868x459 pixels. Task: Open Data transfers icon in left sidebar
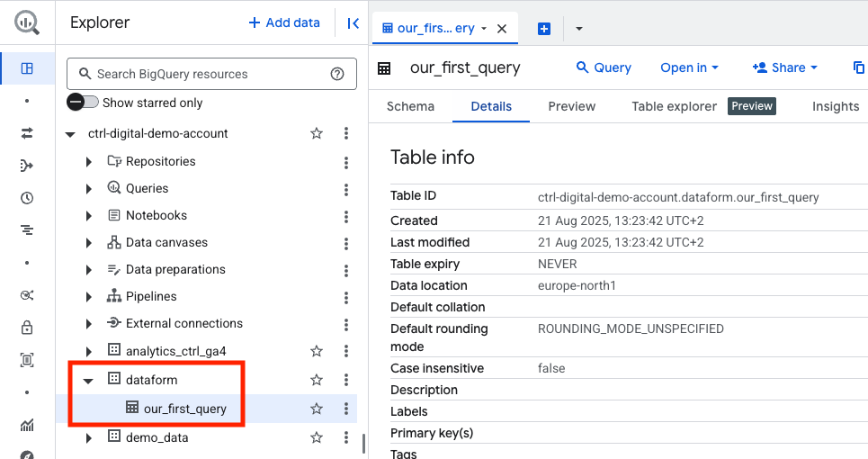pyautogui.click(x=27, y=133)
